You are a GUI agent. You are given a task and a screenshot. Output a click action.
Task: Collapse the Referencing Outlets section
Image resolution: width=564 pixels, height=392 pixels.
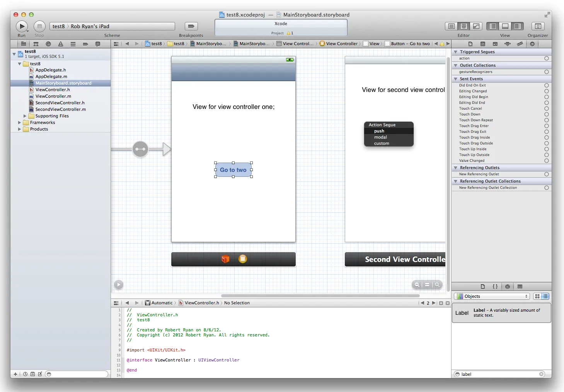click(x=456, y=168)
